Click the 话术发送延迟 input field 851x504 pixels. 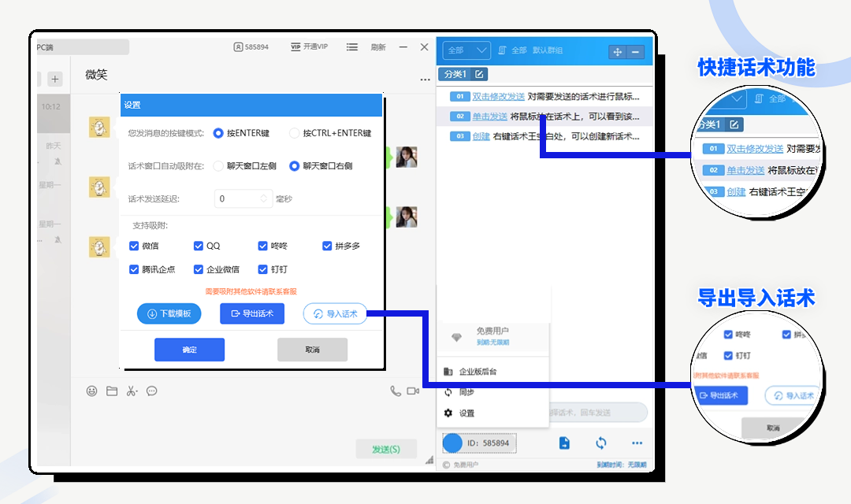pos(236,199)
